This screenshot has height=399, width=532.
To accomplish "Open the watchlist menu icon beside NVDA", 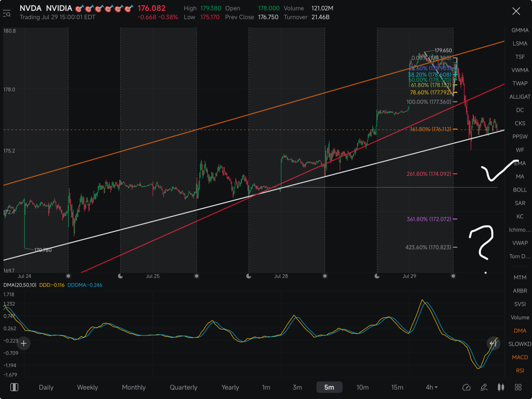I will pyautogui.click(x=7, y=14).
